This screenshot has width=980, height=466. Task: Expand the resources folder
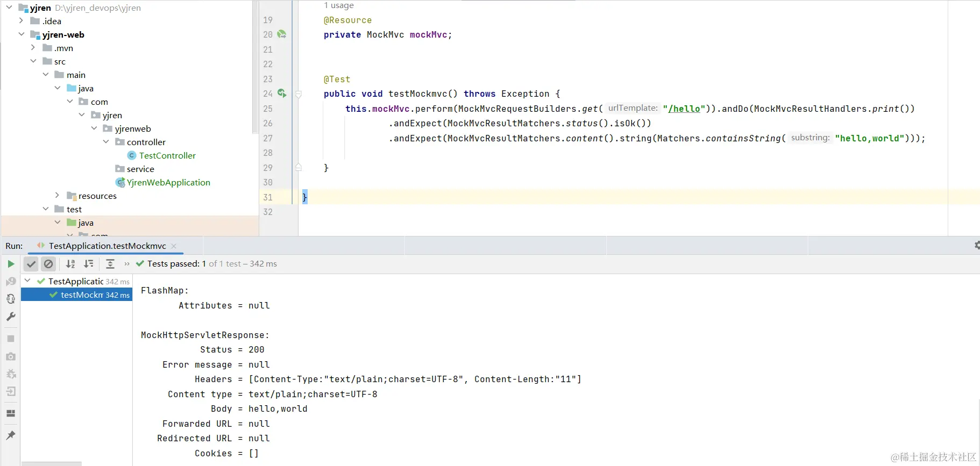tap(58, 196)
